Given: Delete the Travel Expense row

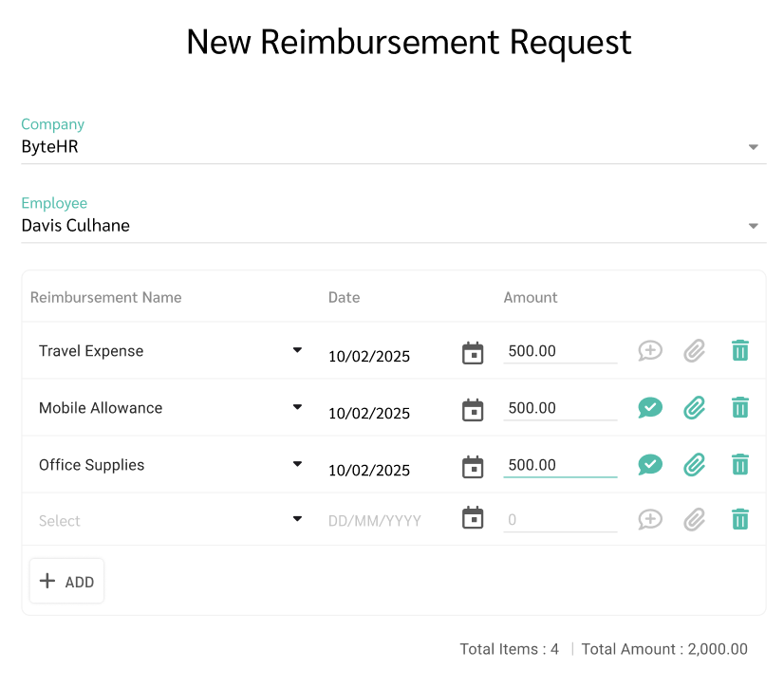Looking at the screenshot, I should [x=740, y=350].
